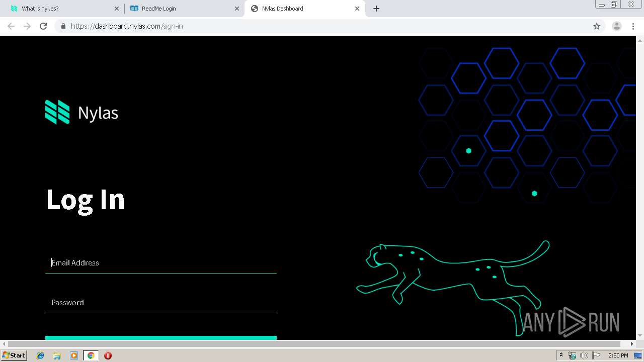Restore down the browser window
This screenshot has width=644, height=362.
coord(614,5)
